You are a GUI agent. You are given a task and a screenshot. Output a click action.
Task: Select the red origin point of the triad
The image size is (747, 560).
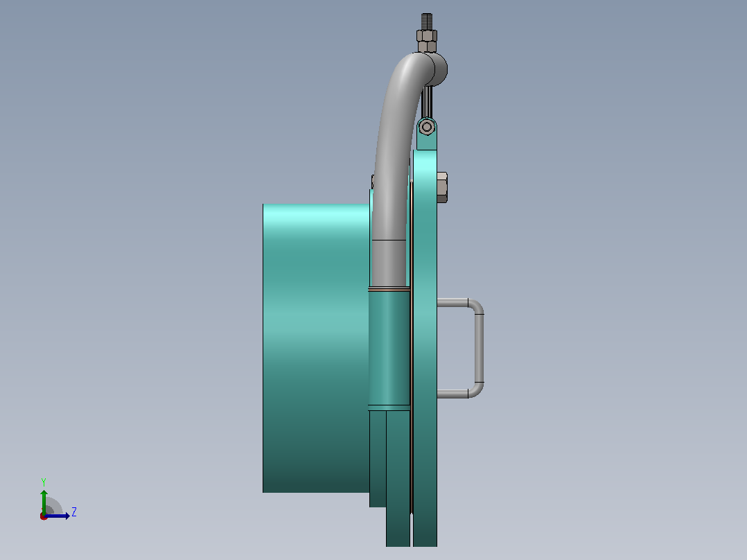[43, 517]
